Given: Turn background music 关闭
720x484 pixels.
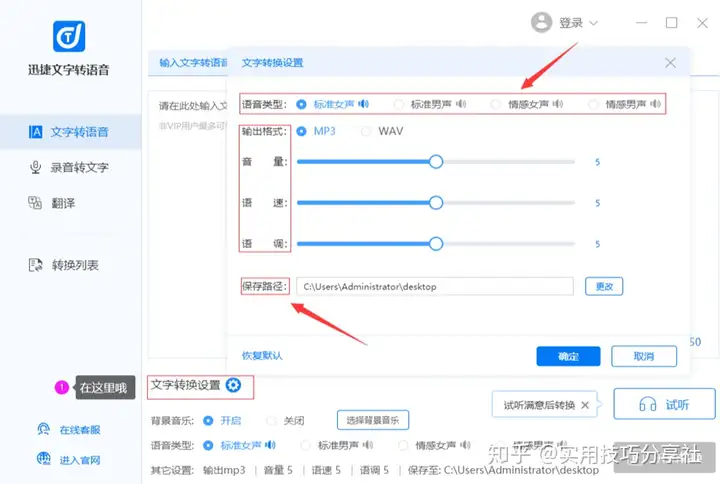Looking at the screenshot, I should (x=272, y=421).
